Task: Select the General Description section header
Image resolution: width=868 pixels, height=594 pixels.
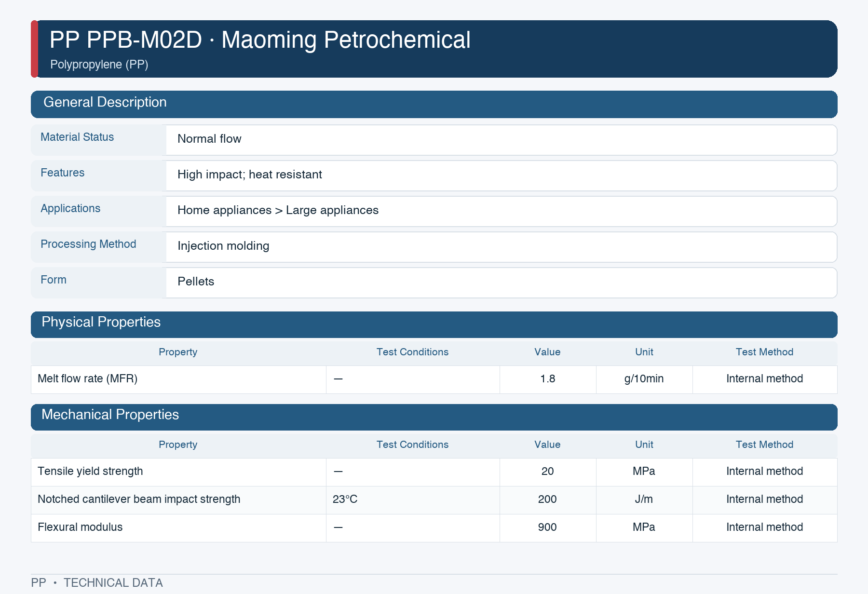Action: (x=434, y=104)
